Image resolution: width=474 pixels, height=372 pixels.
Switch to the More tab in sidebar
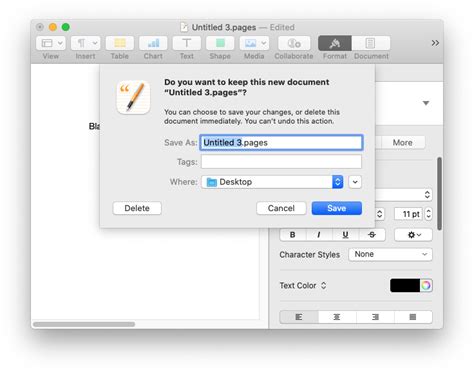click(403, 143)
